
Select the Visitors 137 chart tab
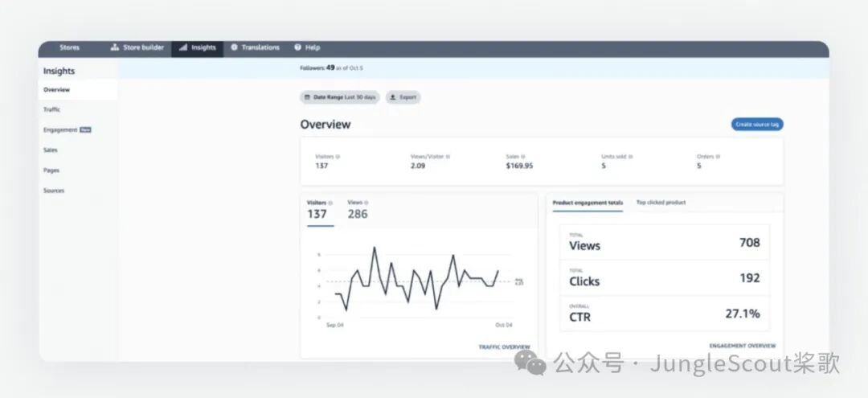(320, 211)
